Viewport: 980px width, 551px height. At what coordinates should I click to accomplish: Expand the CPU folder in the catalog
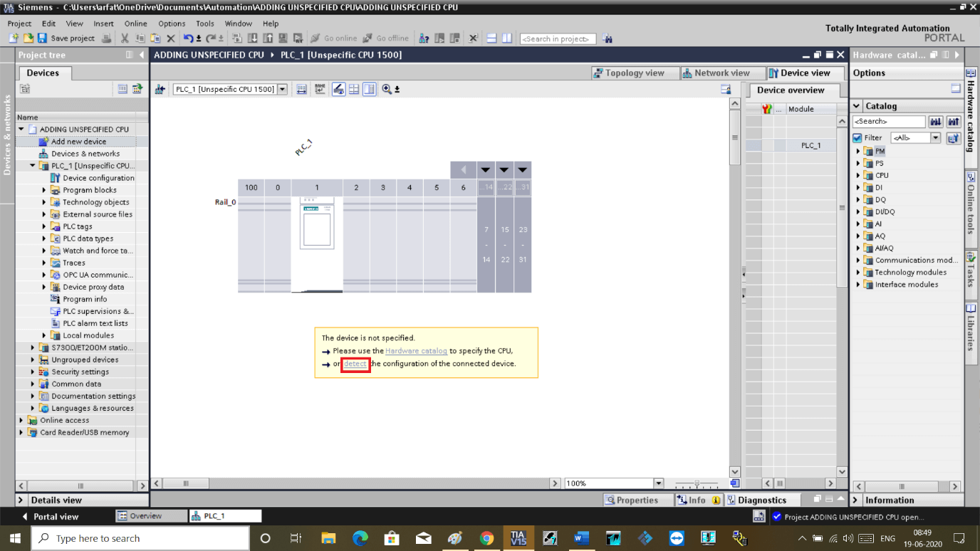(858, 175)
